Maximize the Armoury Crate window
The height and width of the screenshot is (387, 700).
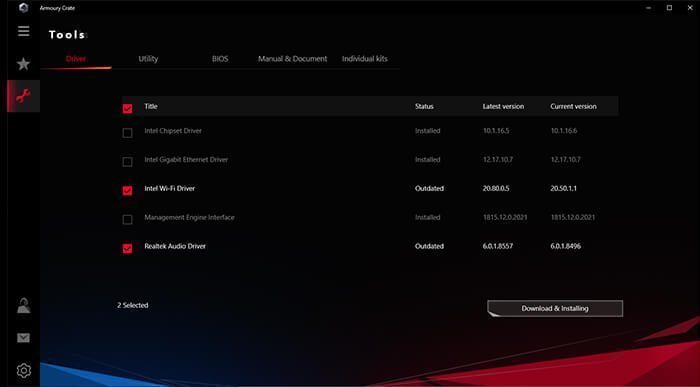pos(669,8)
